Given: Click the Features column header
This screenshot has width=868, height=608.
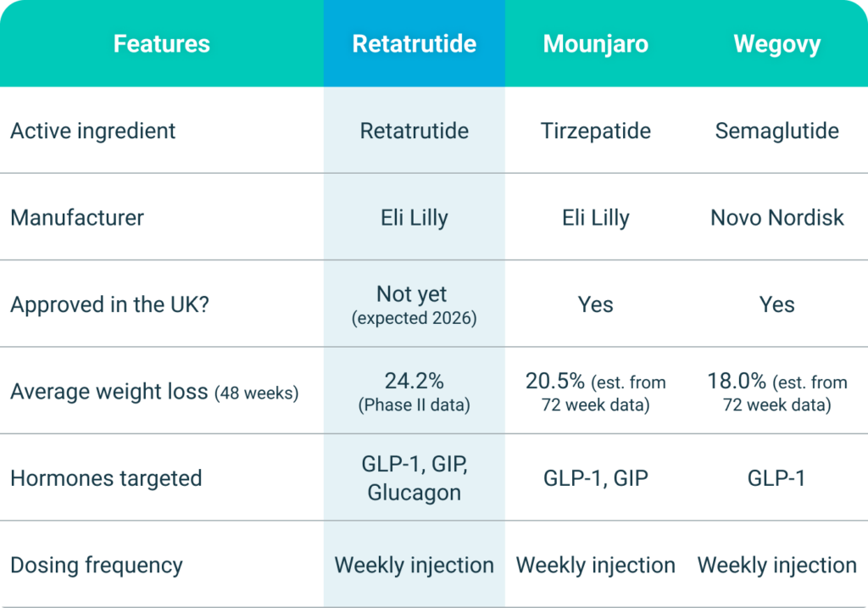Looking at the screenshot, I should click(161, 44).
